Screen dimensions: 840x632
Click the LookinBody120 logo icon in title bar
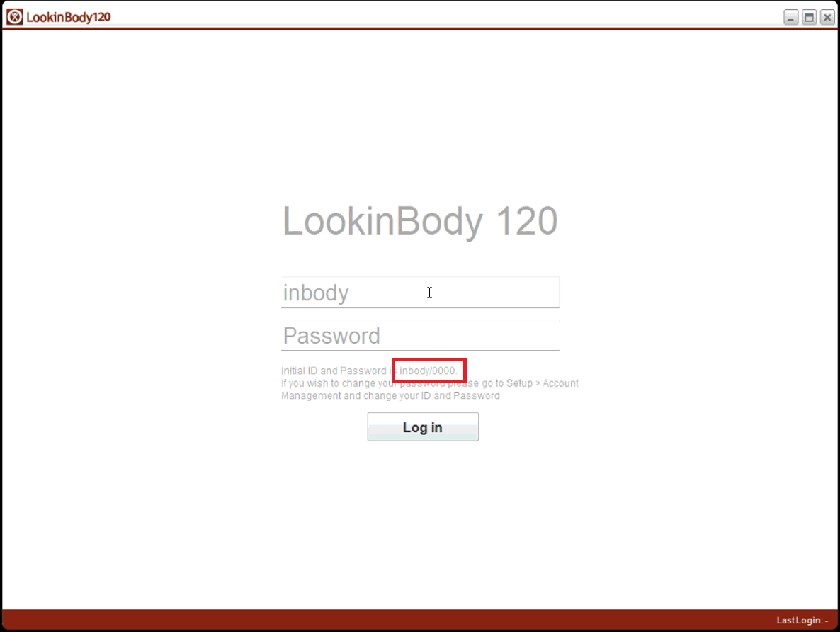click(x=14, y=16)
